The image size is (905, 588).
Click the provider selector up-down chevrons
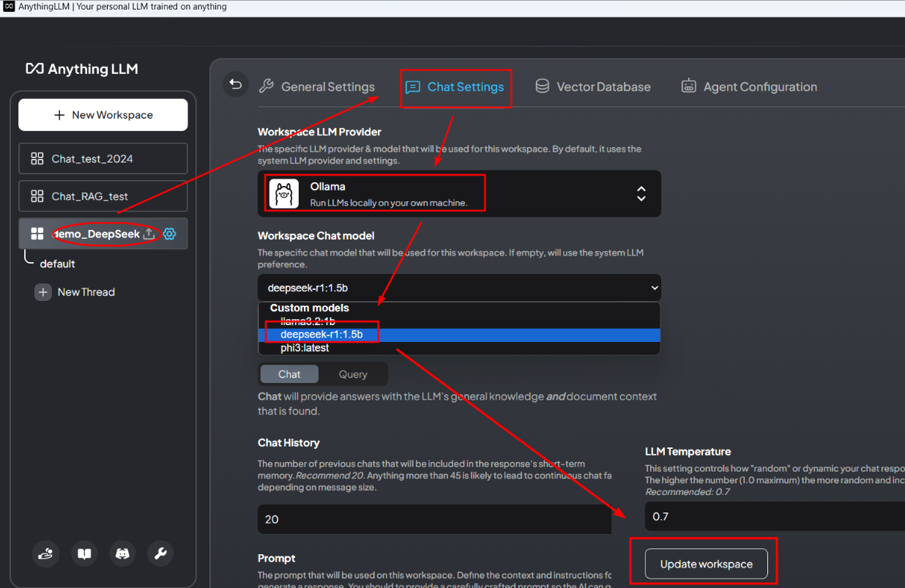[641, 194]
